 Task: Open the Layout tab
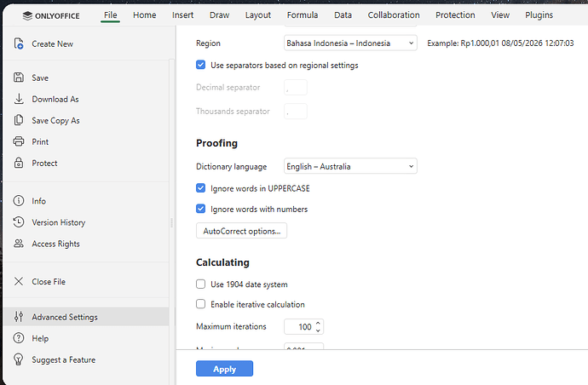click(x=258, y=15)
